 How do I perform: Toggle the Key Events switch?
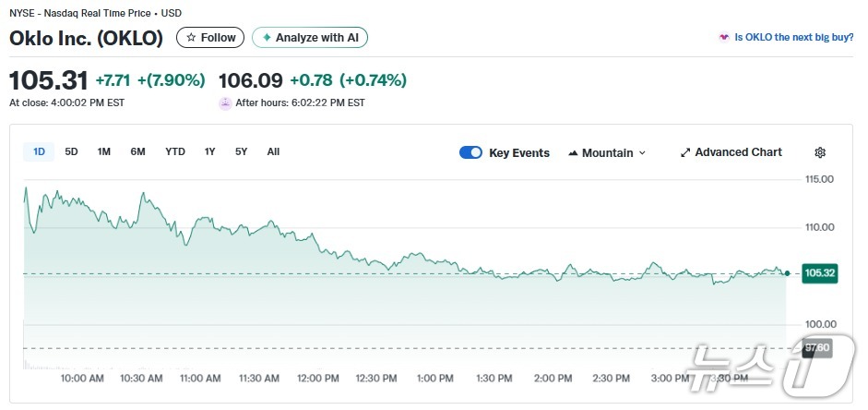point(470,153)
